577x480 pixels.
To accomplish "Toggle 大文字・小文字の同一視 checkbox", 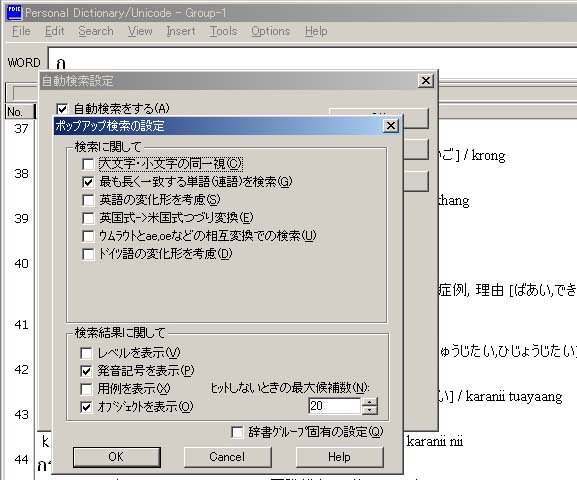I will [88, 164].
